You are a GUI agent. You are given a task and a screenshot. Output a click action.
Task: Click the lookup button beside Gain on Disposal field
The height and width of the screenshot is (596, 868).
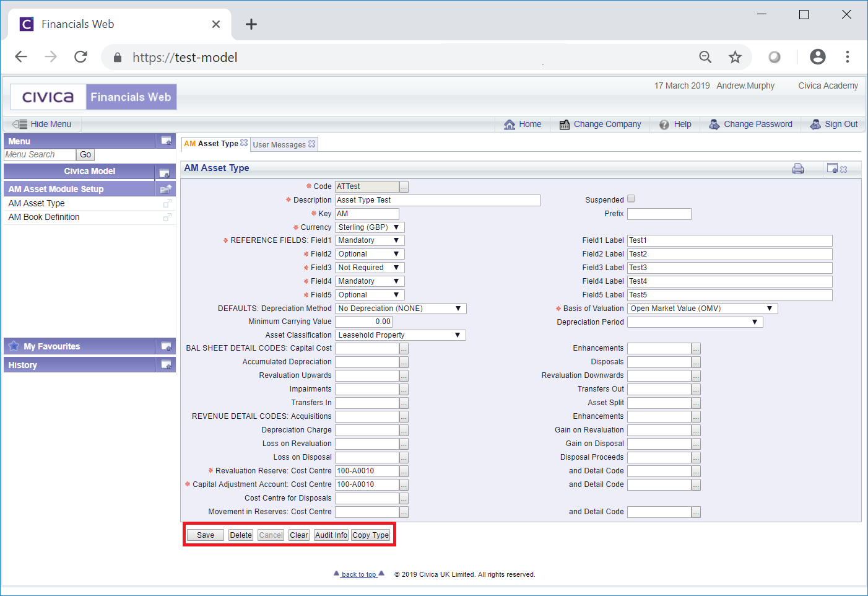(x=696, y=444)
